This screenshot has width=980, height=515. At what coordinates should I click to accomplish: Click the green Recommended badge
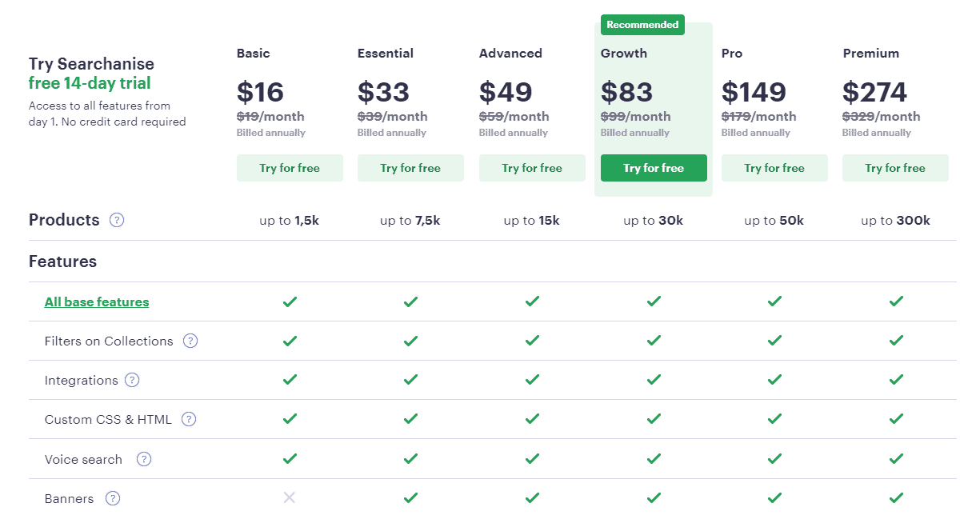(642, 25)
